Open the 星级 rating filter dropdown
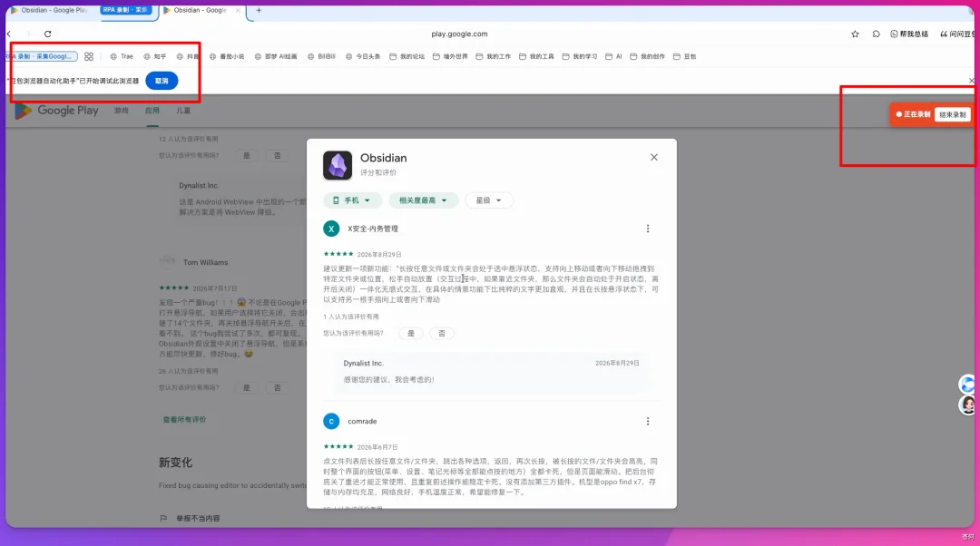Screen dimensions: 980x546 [x=489, y=200]
